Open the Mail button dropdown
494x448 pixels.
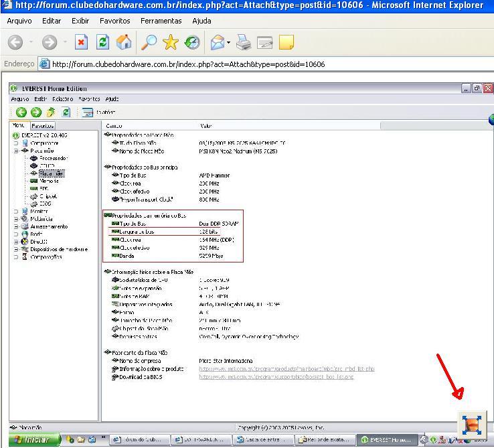(x=229, y=42)
